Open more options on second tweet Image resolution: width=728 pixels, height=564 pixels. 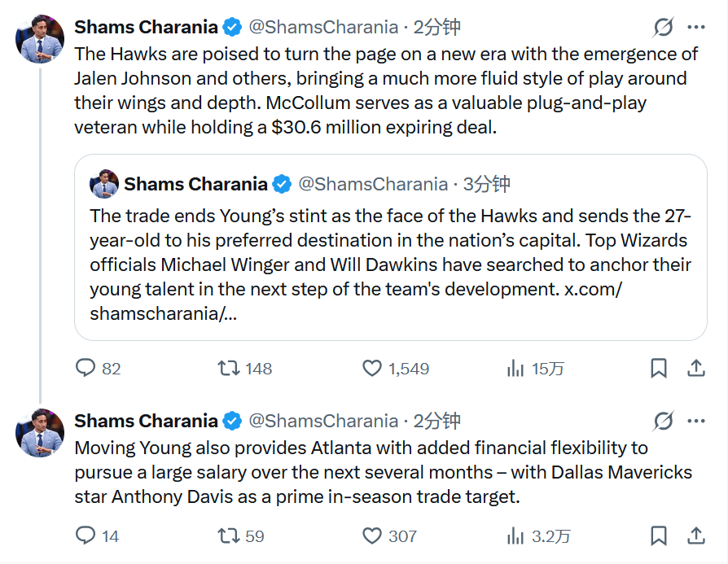click(x=696, y=421)
